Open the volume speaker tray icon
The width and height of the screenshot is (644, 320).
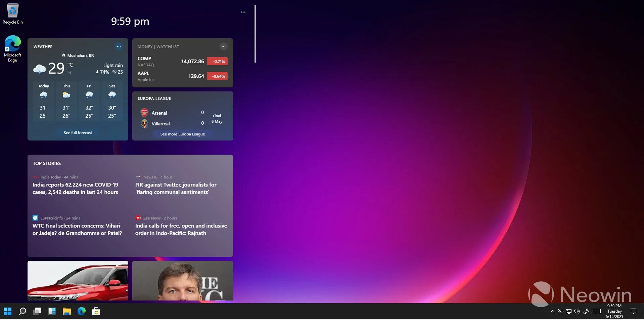[577, 312]
